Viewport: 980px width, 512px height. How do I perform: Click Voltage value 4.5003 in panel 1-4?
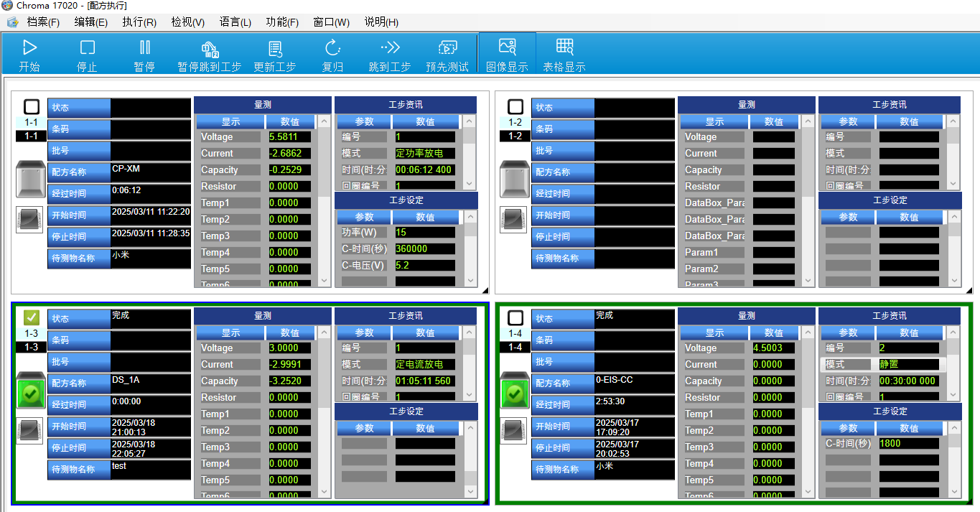[x=774, y=348]
